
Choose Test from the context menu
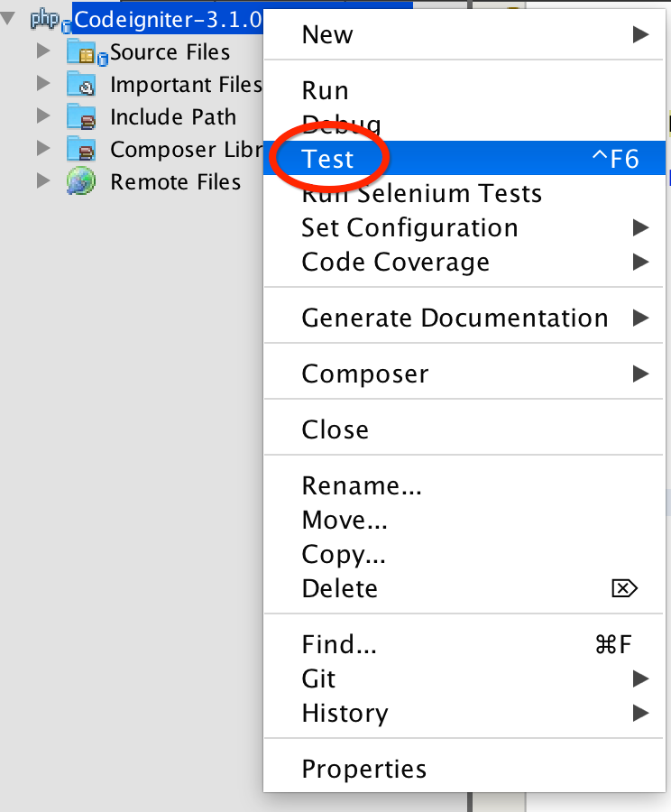click(464, 159)
